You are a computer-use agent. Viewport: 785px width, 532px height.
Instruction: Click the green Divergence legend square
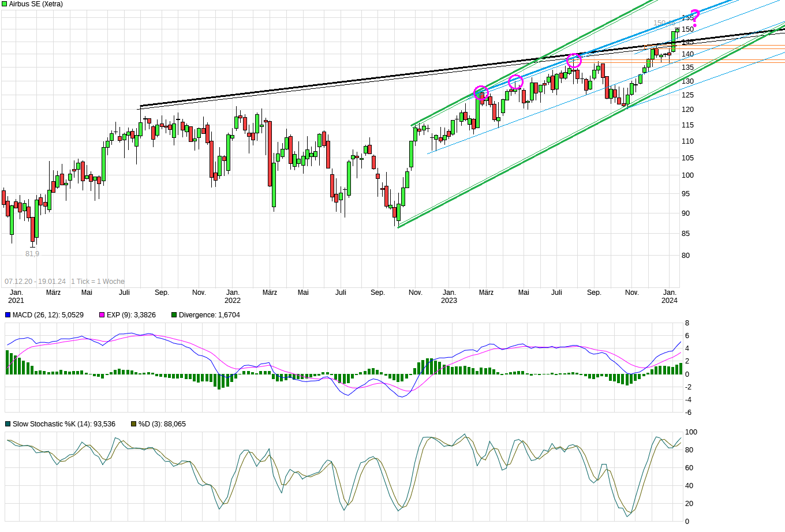pos(174,315)
